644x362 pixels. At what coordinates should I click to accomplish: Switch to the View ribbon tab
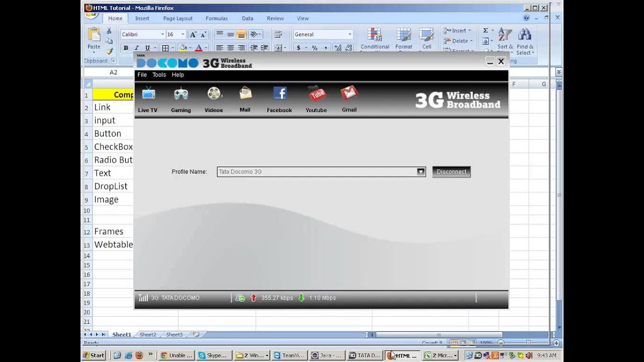point(303,19)
